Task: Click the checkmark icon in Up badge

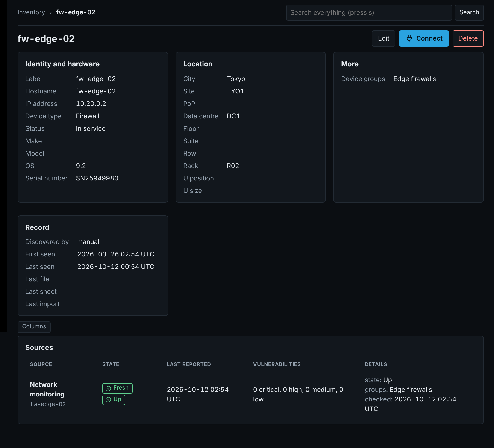Action: tap(108, 400)
